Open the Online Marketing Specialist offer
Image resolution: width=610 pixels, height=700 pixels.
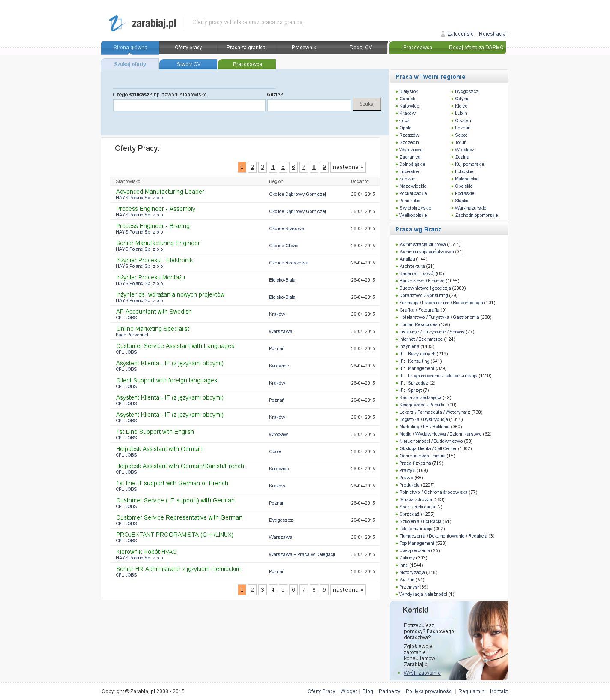(x=152, y=329)
